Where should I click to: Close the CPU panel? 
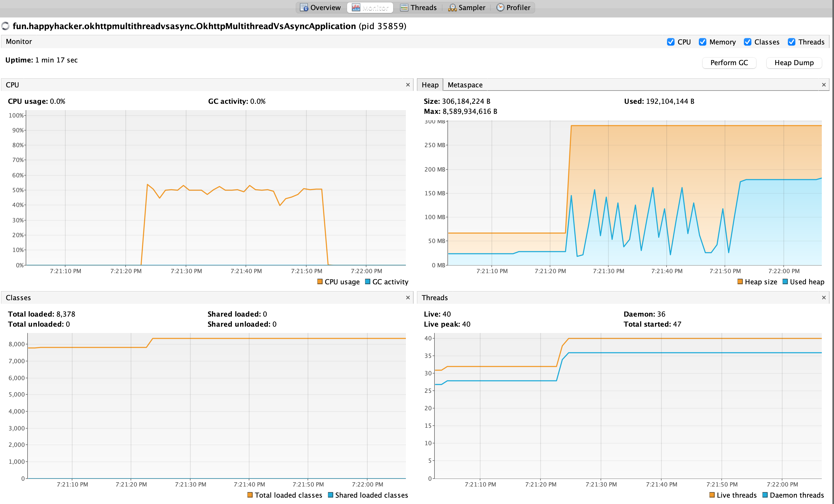[408, 85]
